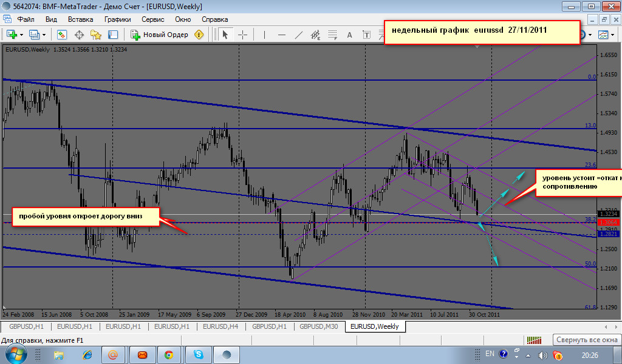Toggle the Market Watch window icon
This screenshot has height=364, width=622.
pos(61,35)
